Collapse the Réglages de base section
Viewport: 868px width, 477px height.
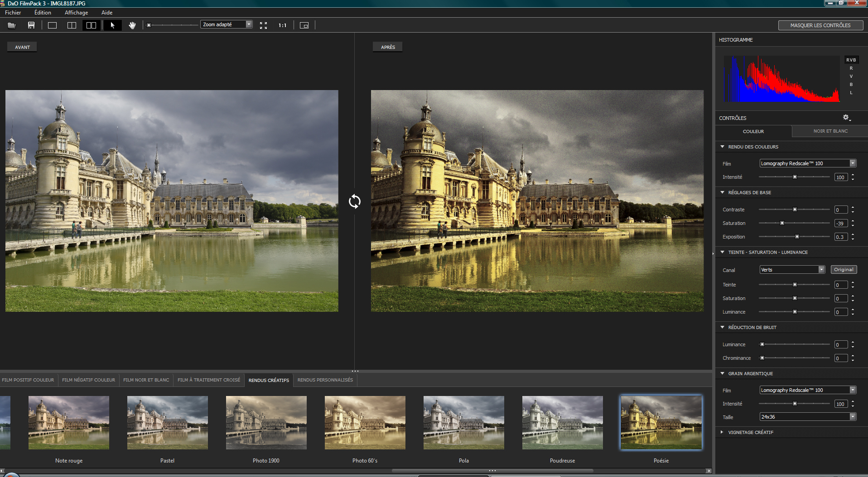(722, 192)
